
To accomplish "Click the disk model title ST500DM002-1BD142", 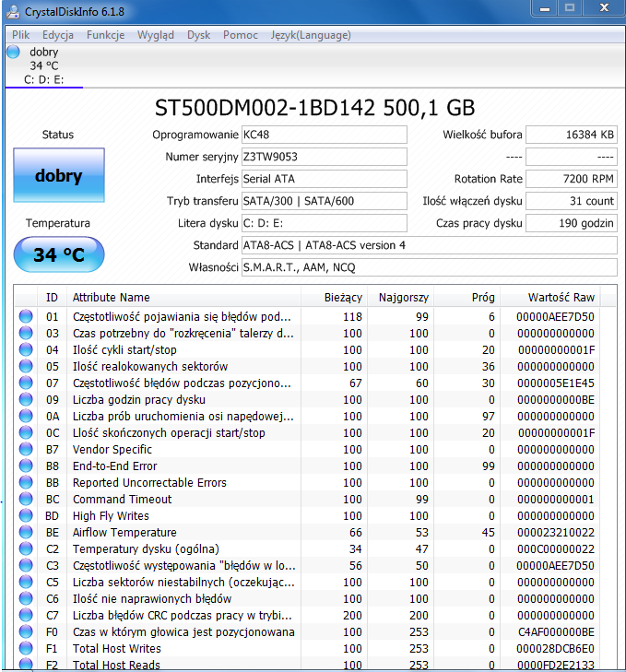I will (314, 108).
